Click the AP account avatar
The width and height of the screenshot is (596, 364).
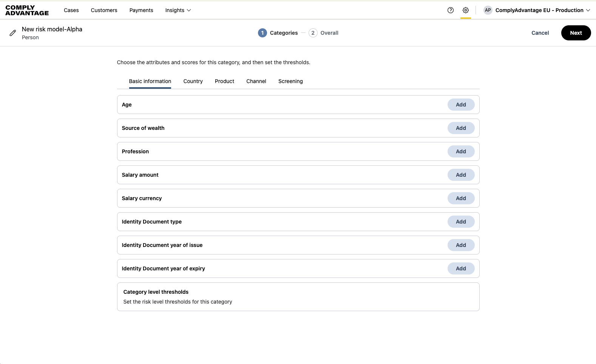point(488,10)
